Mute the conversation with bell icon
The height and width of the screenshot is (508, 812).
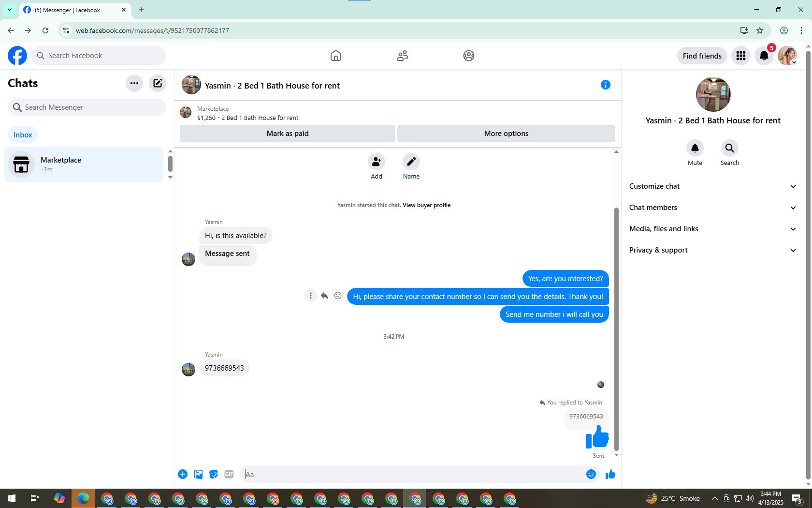tap(695, 148)
